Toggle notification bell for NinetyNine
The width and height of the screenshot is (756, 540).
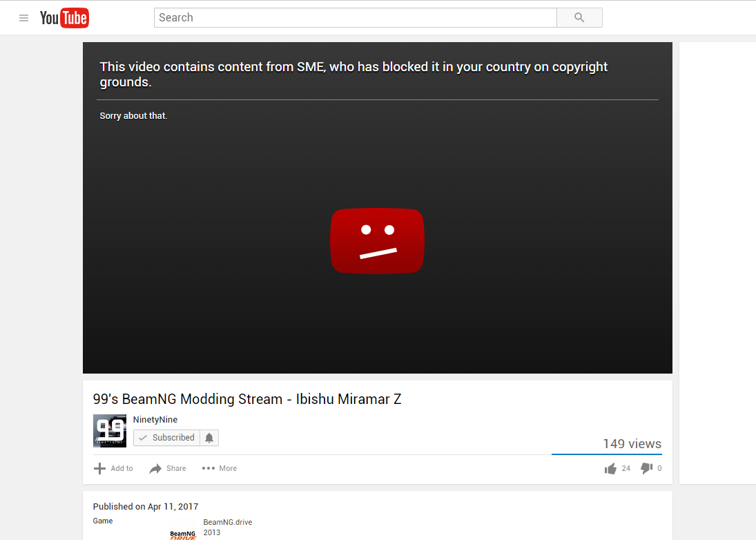coord(209,438)
